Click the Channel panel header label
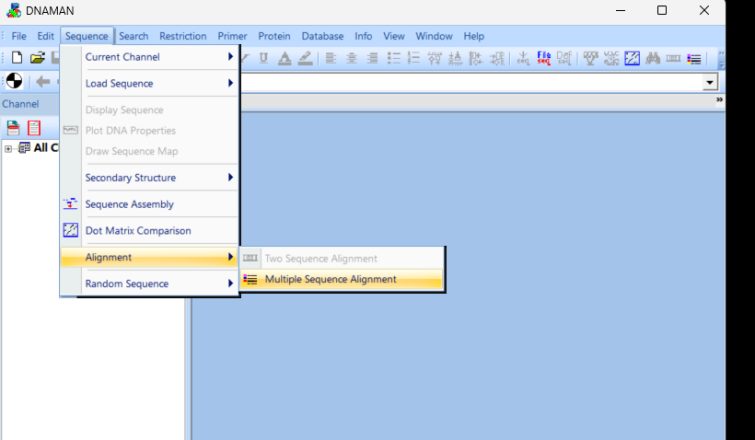The height and width of the screenshot is (440, 755). click(21, 104)
